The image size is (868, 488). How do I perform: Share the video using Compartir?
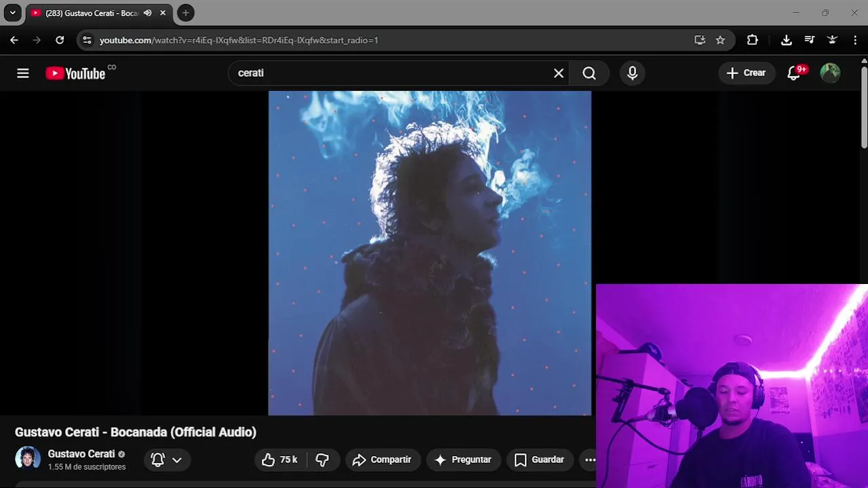(x=382, y=460)
